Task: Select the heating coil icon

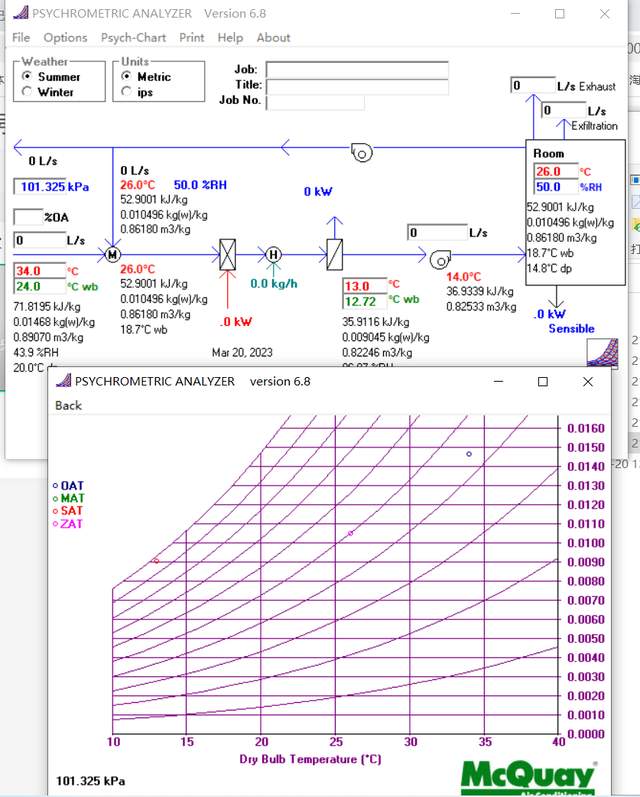Action: coord(227,254)
